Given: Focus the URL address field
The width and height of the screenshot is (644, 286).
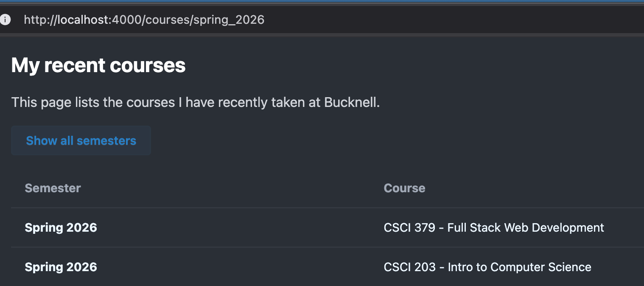Looking at the screenshot, I should [339, 20].
